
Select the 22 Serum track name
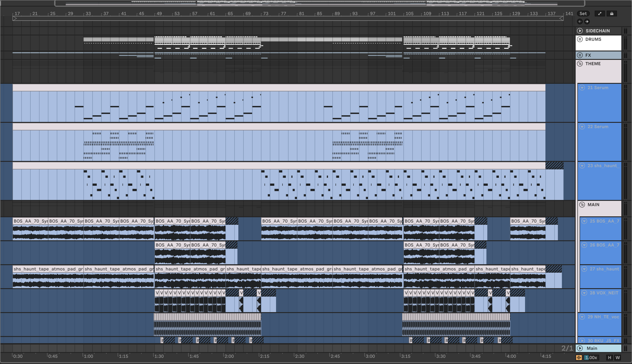click(x=598, y=127)
